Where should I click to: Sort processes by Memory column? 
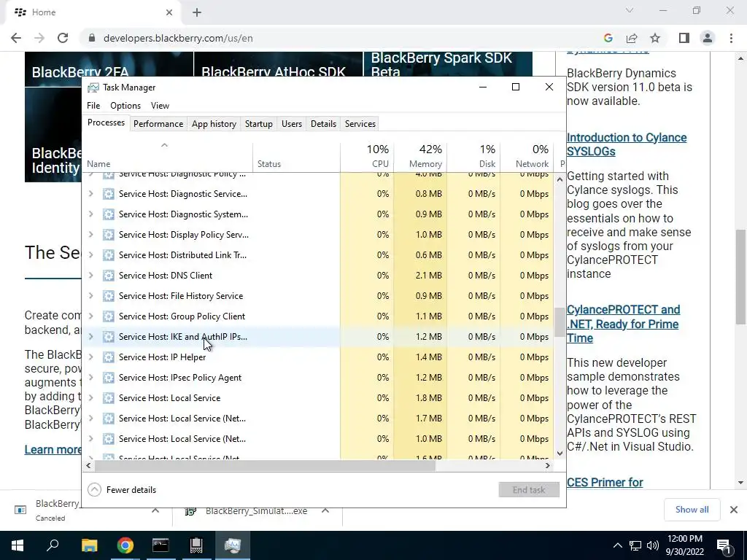click(420, 157)
